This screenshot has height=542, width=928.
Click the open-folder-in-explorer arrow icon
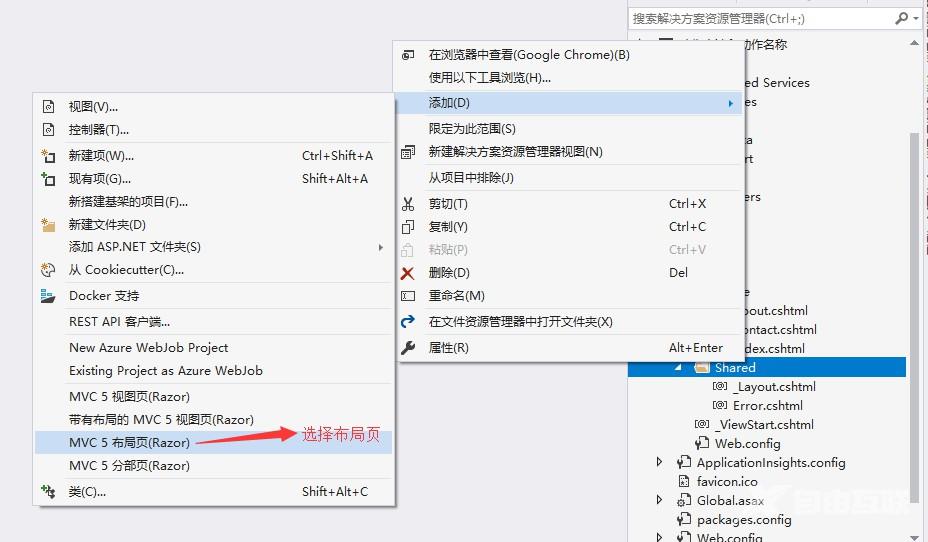click(408, 322)
